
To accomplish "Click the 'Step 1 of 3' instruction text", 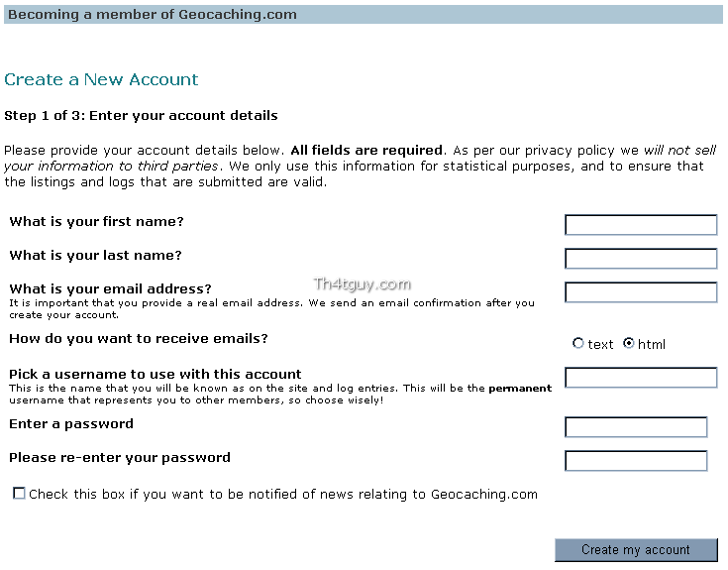I will (x=141, y=116).
